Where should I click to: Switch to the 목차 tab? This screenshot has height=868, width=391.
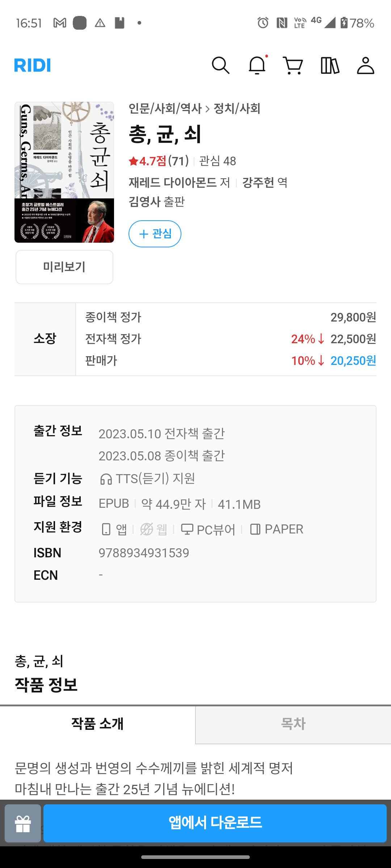coord(293,724)
